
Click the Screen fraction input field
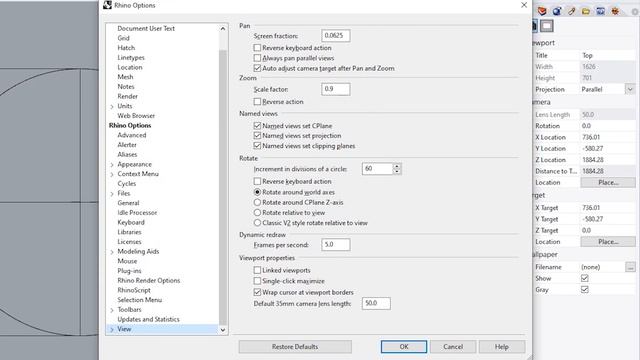coord(336,36)
